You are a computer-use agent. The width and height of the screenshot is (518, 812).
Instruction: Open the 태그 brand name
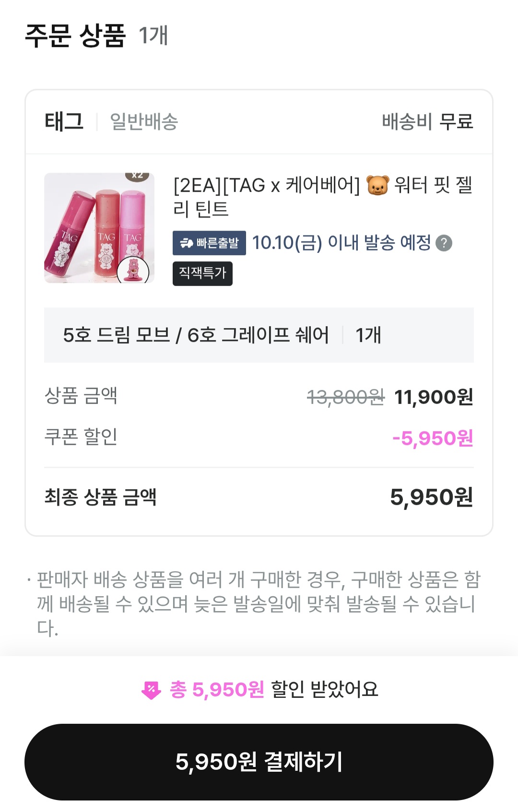[x=64, y=122]
